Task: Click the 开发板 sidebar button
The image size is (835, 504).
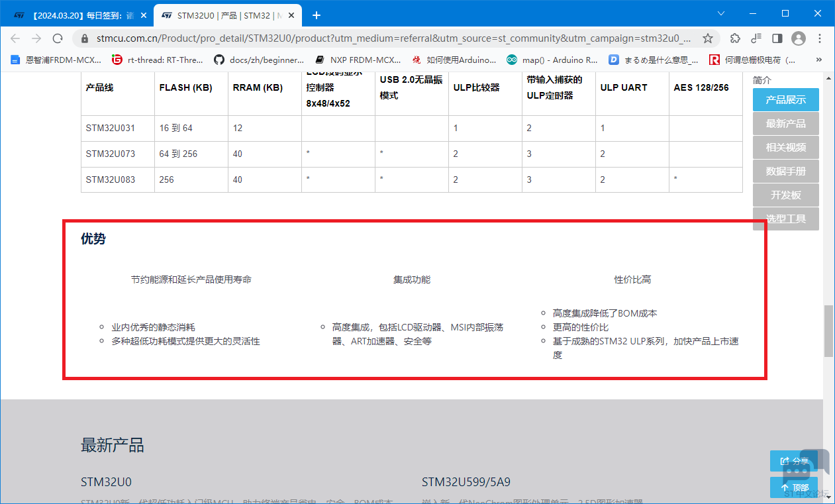Action: pyautogui.click(x=786, y=195)
